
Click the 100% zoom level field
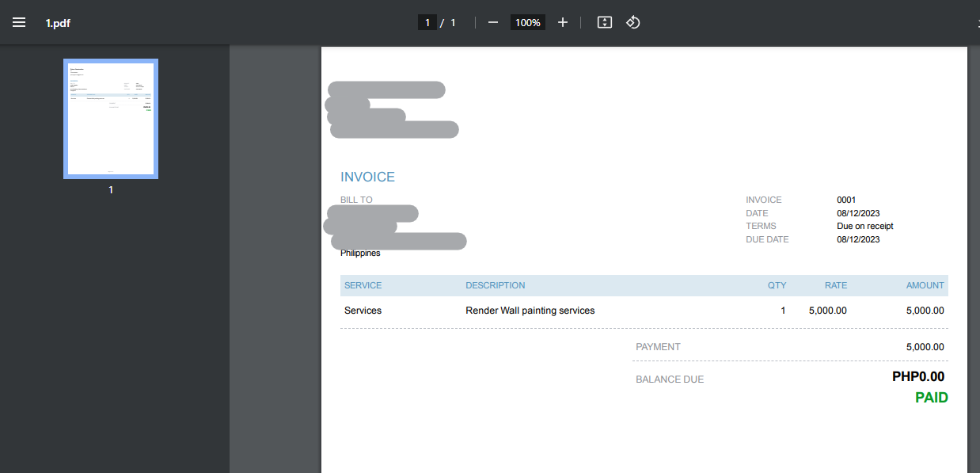click(x=527, y=22)
